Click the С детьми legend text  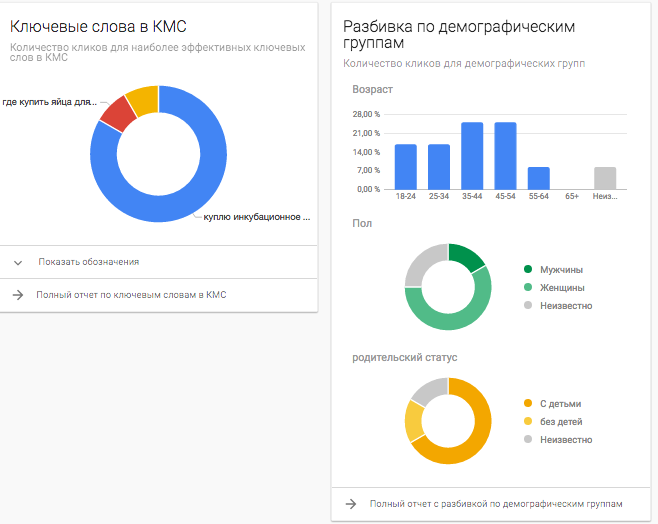pos(560,404)
